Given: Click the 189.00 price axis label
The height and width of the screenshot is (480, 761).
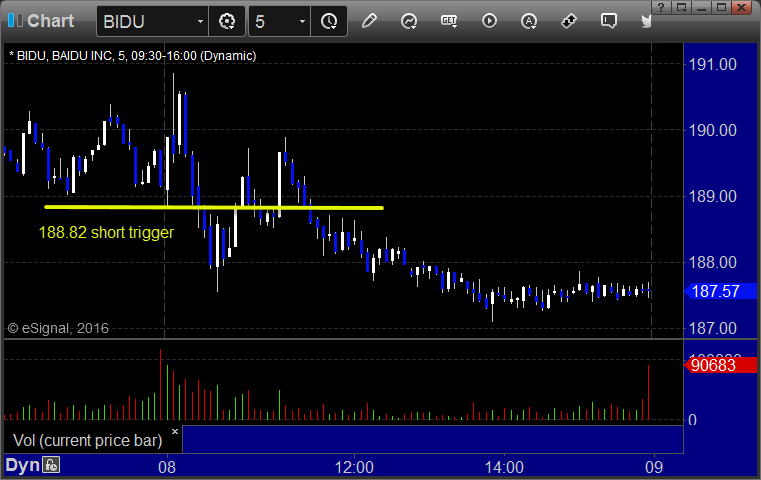Looking at the screenshot, I should click(x=712, y=196).
